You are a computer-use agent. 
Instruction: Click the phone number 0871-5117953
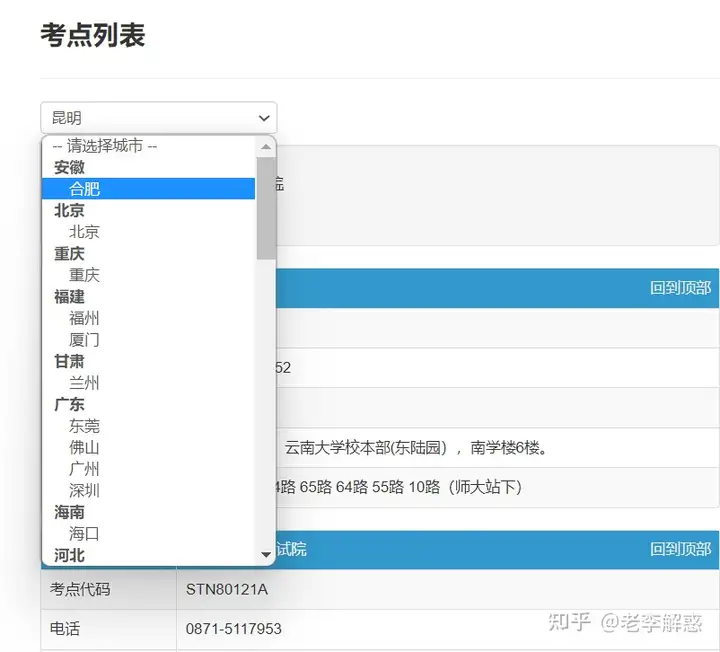coord(233,629)
